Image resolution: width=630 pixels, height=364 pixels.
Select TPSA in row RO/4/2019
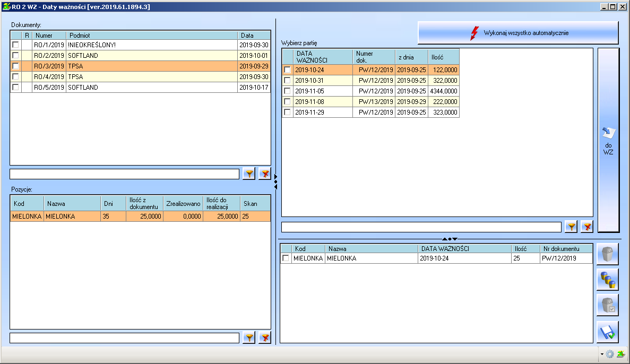coord(75,76)
